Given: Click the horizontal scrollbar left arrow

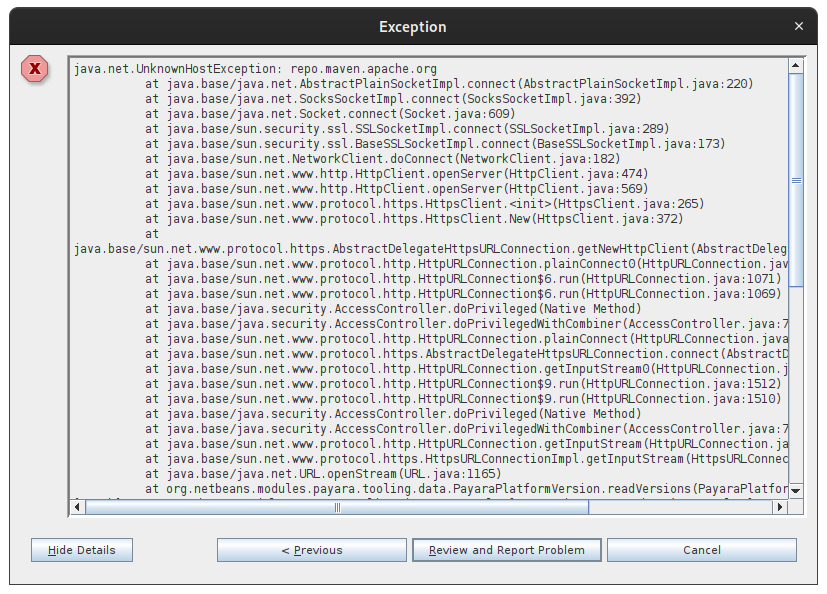Looking at the screenshot, I should [x=76, y=507].
